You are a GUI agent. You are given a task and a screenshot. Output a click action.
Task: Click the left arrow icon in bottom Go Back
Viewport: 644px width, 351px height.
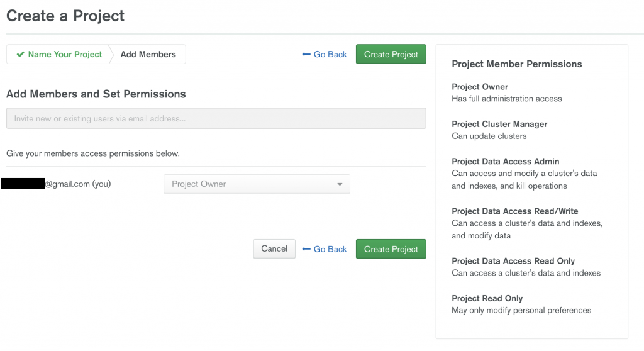(306, 249)
